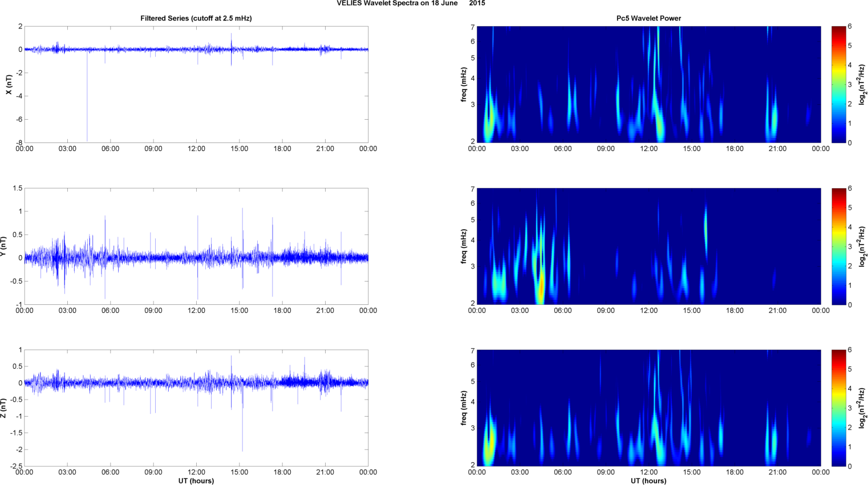868x485 pixels.
Task: Click the log2(nT²/Hz) label of top colorbar
Action: (863, 84)
